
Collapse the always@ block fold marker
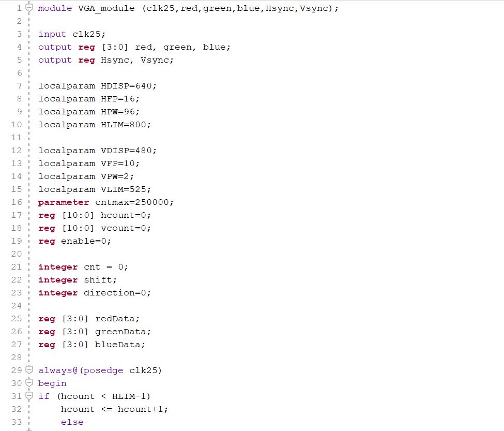(29, 370)
